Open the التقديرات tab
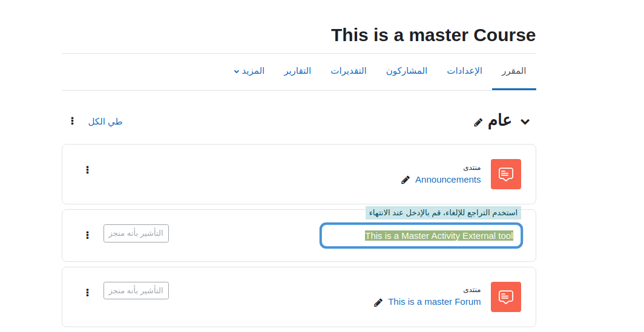Viewport: 644px width, 332px height. pyautogui.click(x=349, y=71)
